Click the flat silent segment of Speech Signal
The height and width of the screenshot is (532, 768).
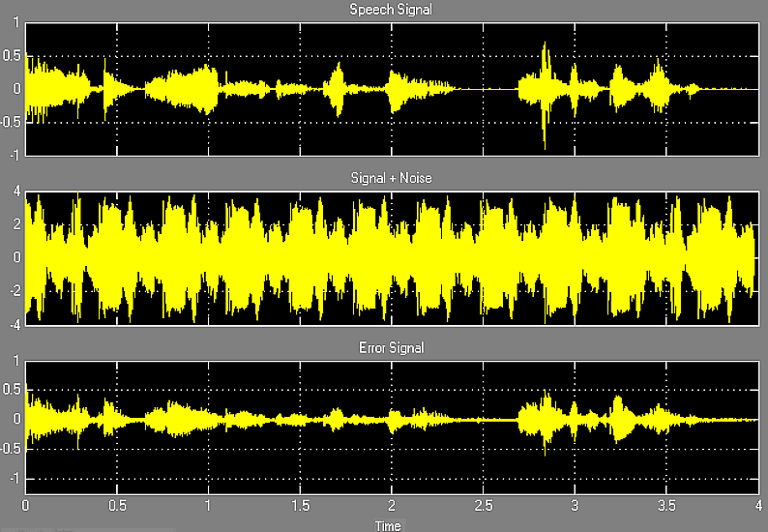(x=474, y=89)
